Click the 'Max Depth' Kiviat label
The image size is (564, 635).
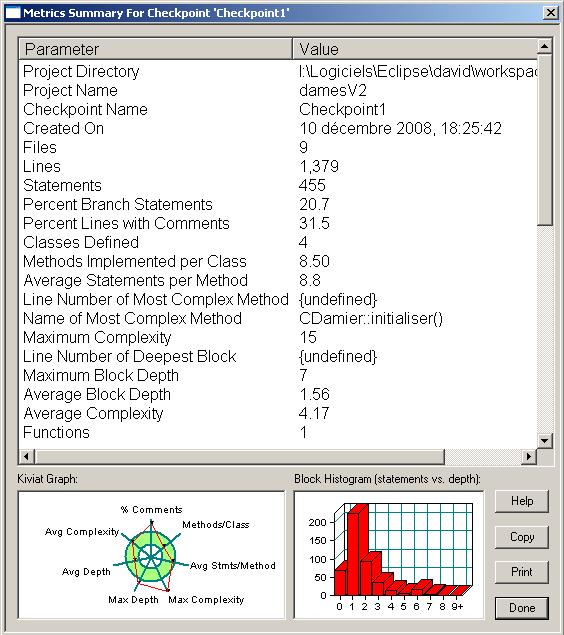click(133, 600)
